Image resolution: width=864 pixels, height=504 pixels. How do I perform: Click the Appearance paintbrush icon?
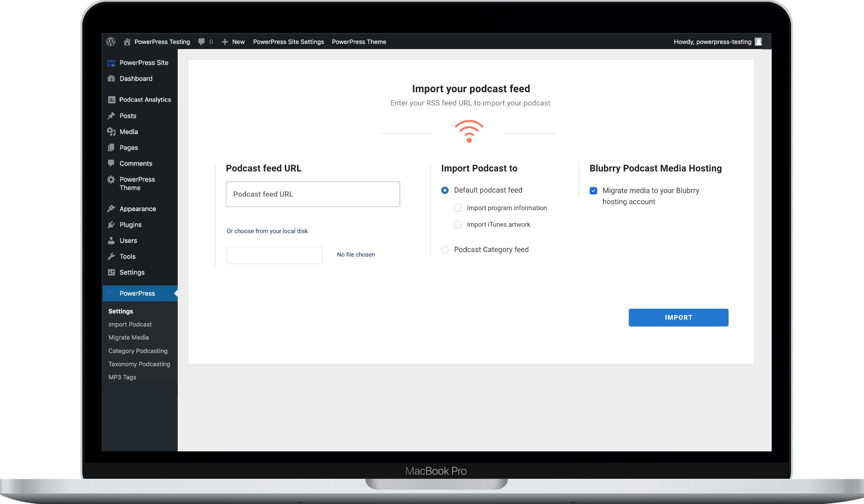tap(111, 209)
